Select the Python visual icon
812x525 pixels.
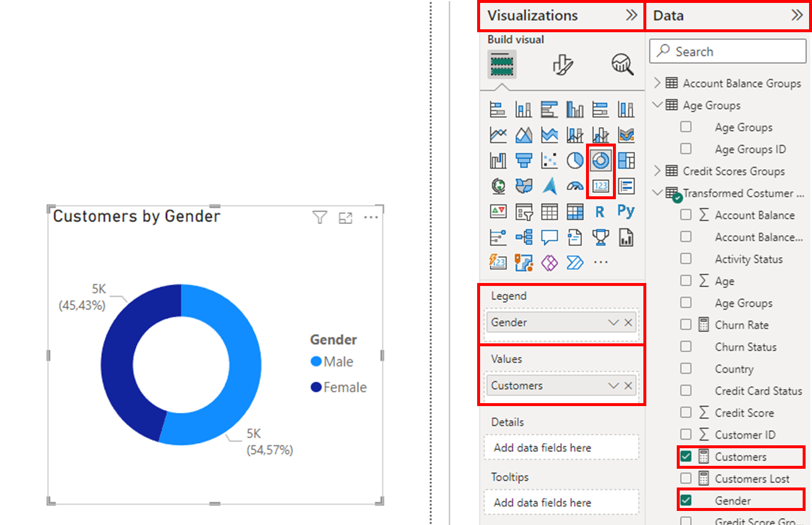(x=626, y=211)
